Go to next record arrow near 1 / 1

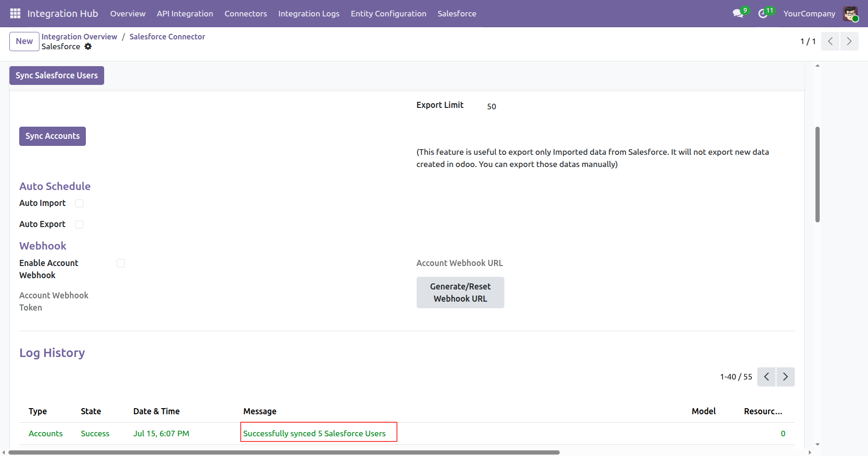pyautogui.click(x=849, y=41)
